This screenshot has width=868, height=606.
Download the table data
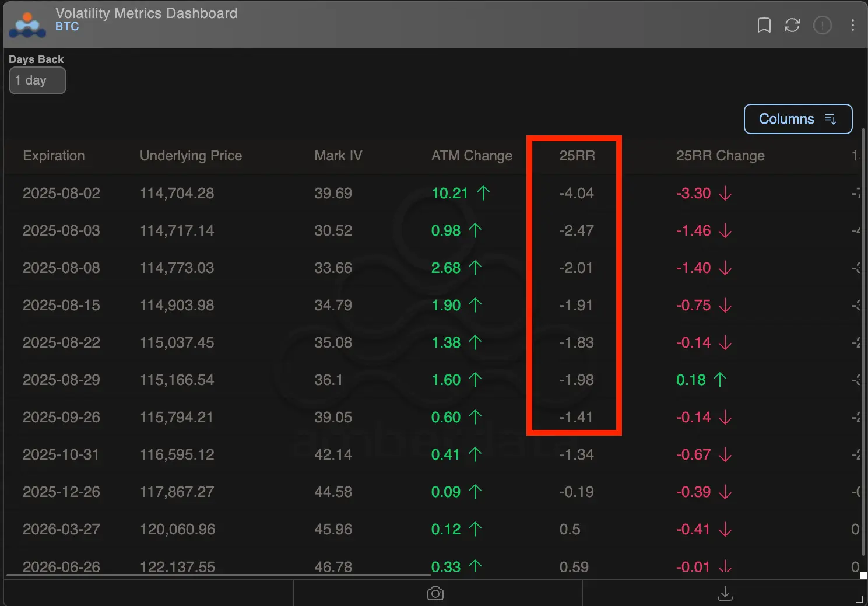coord(724,593)
